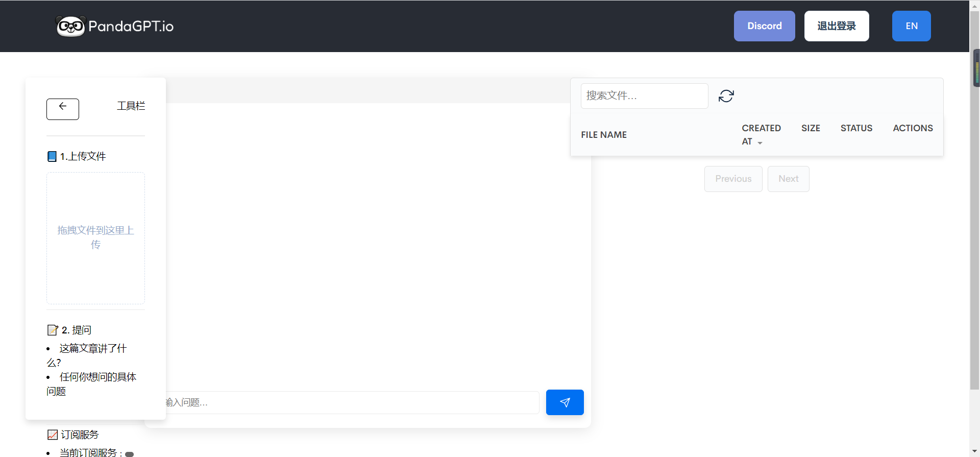Focus the 输入问题 question input box
Viewport: 980px width, 457px height.
352,402
